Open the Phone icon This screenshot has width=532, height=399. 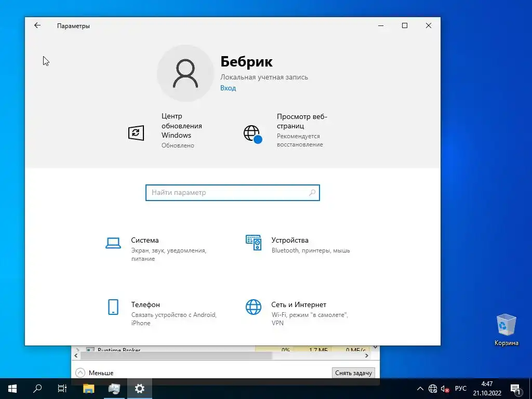point(113,307)
